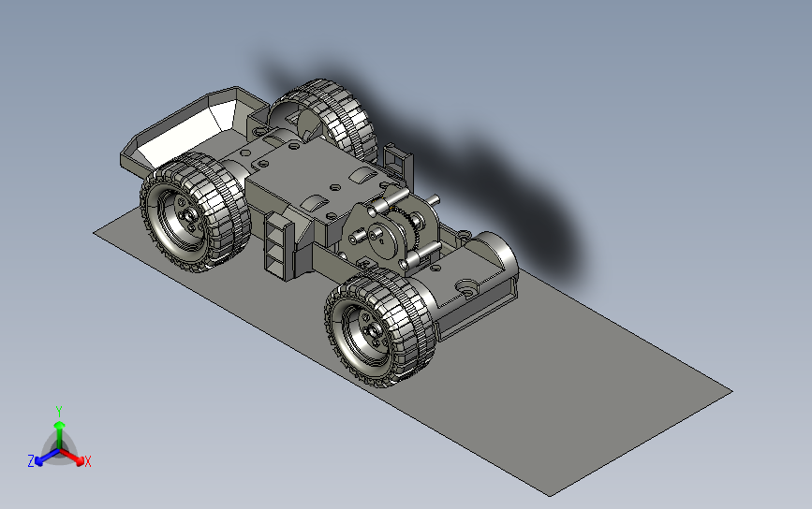Select the gearbox with brass gear

pos(391,230)
